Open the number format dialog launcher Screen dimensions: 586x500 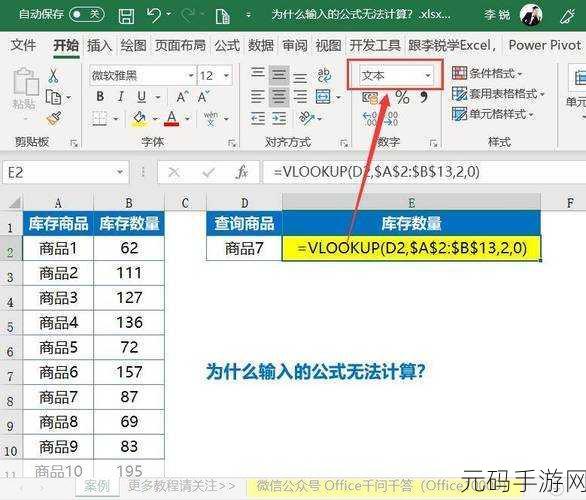click(433, 143)
